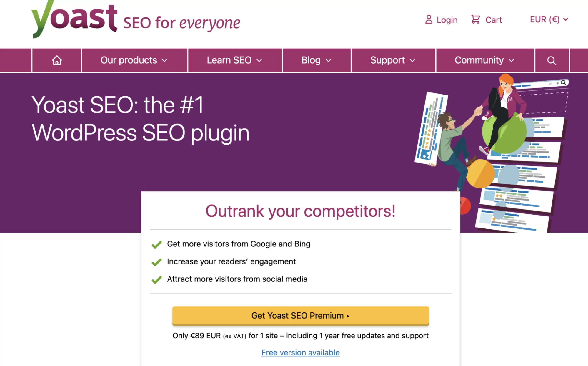Click the Login link
Screen dimensions: 588x366
tap(447, 19)
